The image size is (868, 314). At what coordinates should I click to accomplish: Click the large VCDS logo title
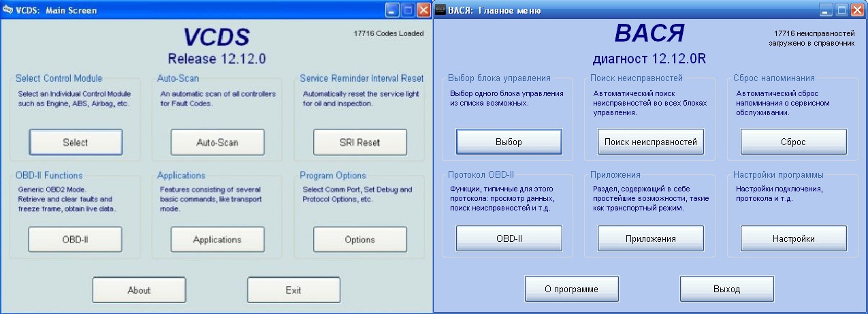[x=216, y=36]
